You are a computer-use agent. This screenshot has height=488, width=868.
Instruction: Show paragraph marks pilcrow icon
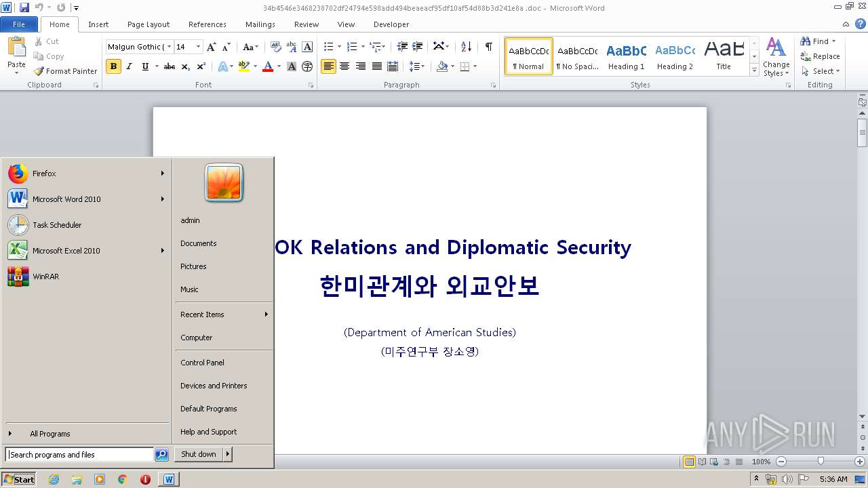pyautogui.click(x=488, y=47)
